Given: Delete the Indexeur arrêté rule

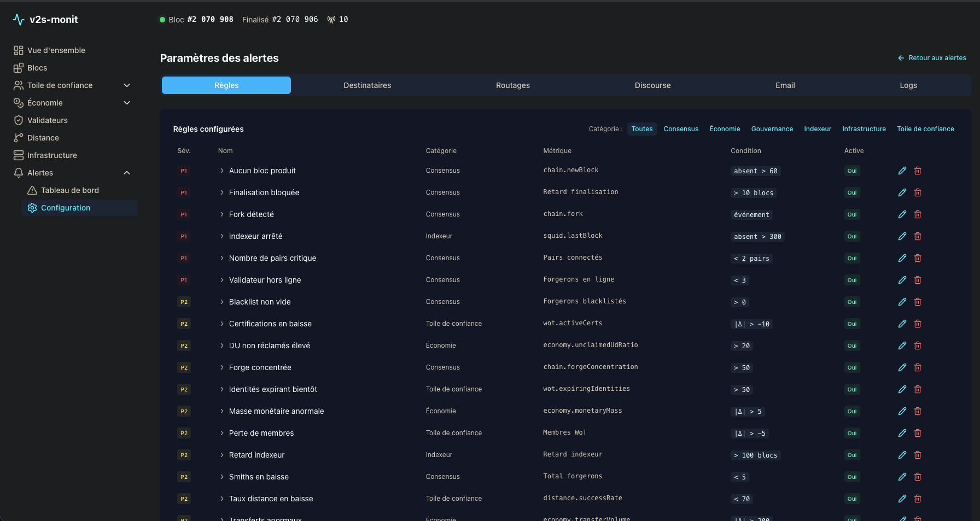Looking at the screenshot, I should [918, 236].
